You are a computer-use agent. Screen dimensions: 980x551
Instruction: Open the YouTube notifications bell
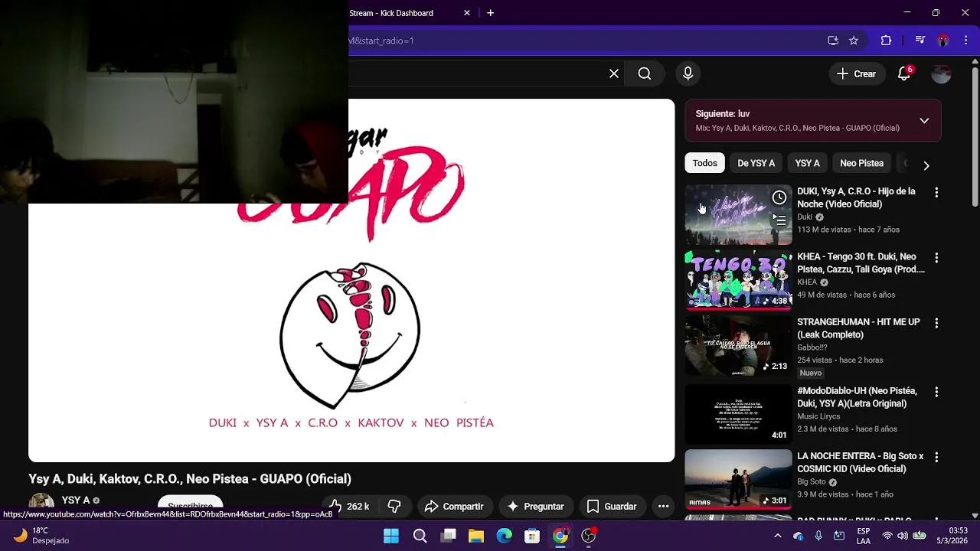click(x=904, y=73)
